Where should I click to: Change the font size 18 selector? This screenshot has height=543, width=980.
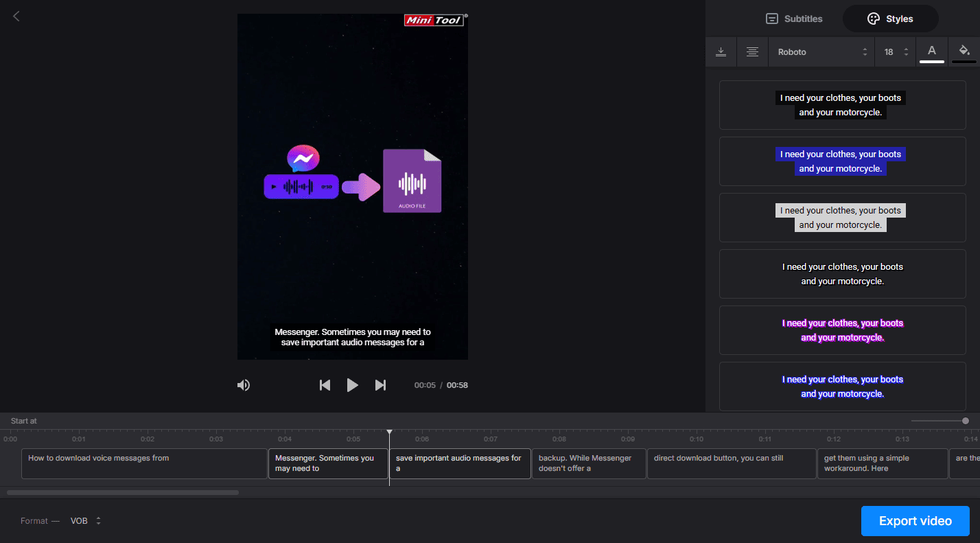(896, 52)
